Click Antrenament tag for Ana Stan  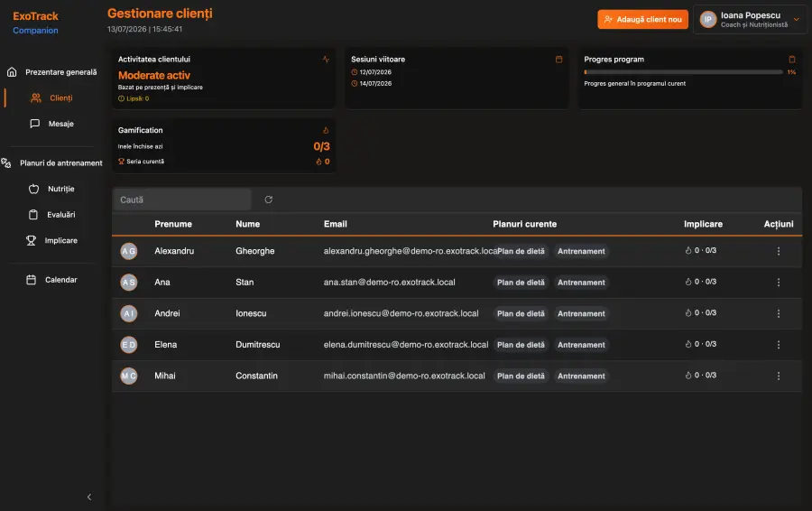[581, 283]
